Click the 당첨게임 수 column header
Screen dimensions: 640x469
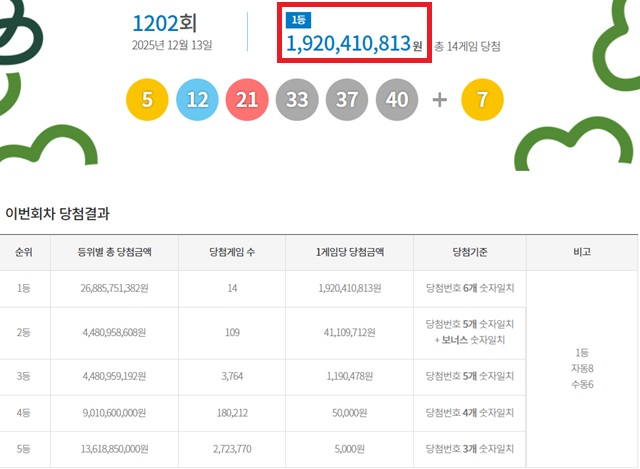232,252
